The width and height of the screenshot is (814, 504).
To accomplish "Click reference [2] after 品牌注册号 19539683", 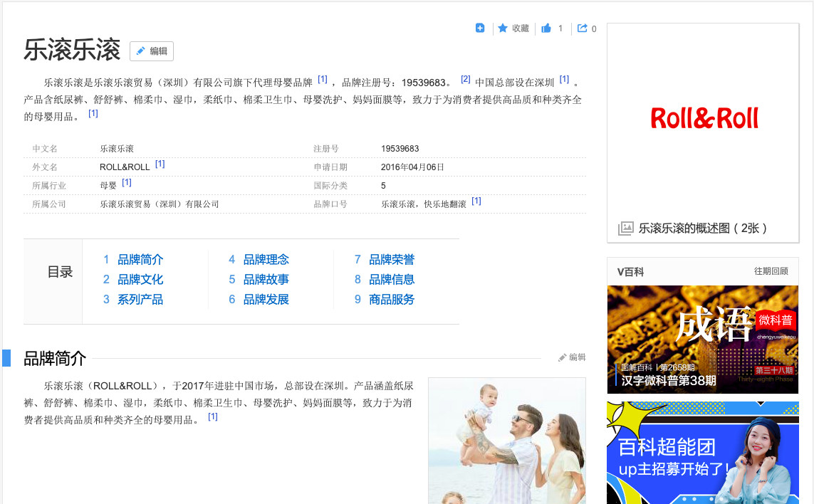I will [465, 80].
